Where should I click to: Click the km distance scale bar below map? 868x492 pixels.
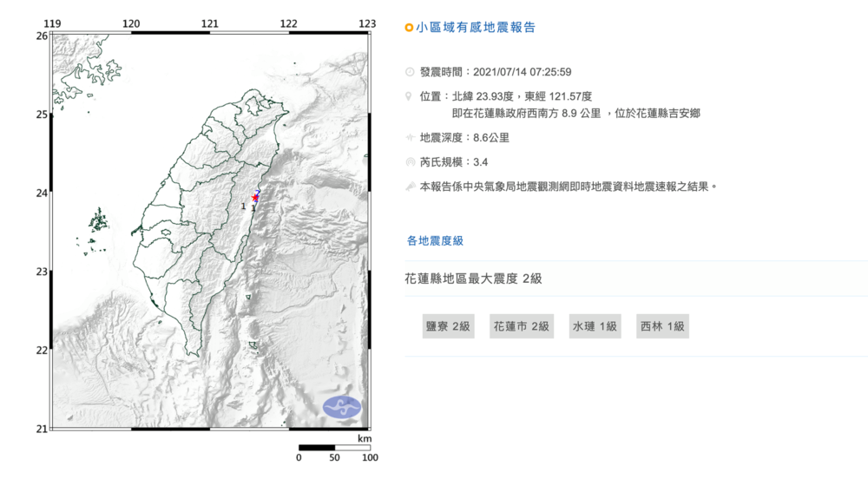pyautogui.click(x=334, y=448)
